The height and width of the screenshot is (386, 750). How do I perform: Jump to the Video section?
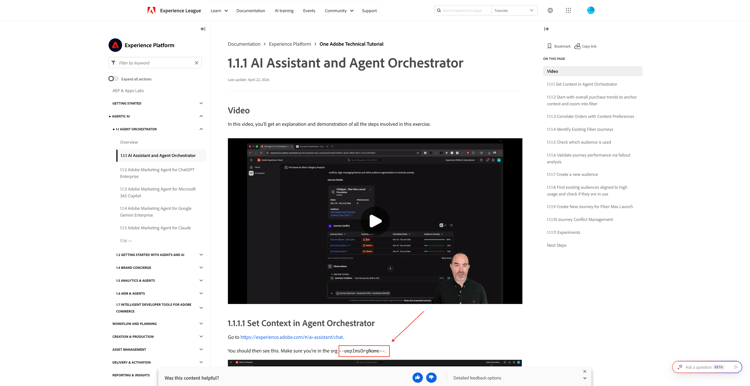click(552, 71)
